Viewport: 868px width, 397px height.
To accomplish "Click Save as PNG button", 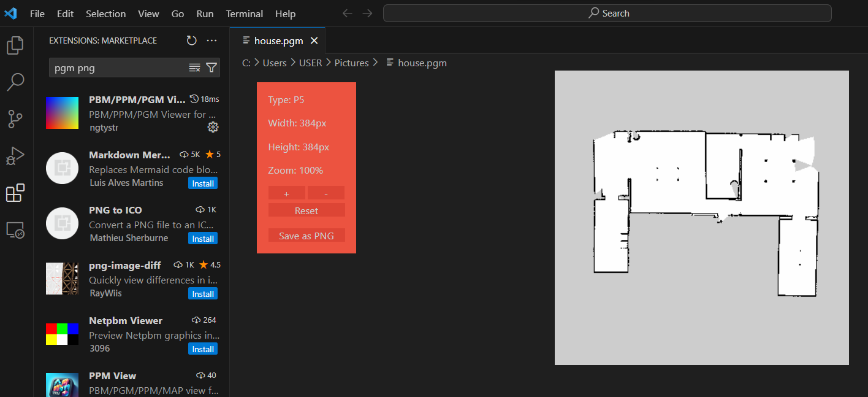I will pos(306,236).
